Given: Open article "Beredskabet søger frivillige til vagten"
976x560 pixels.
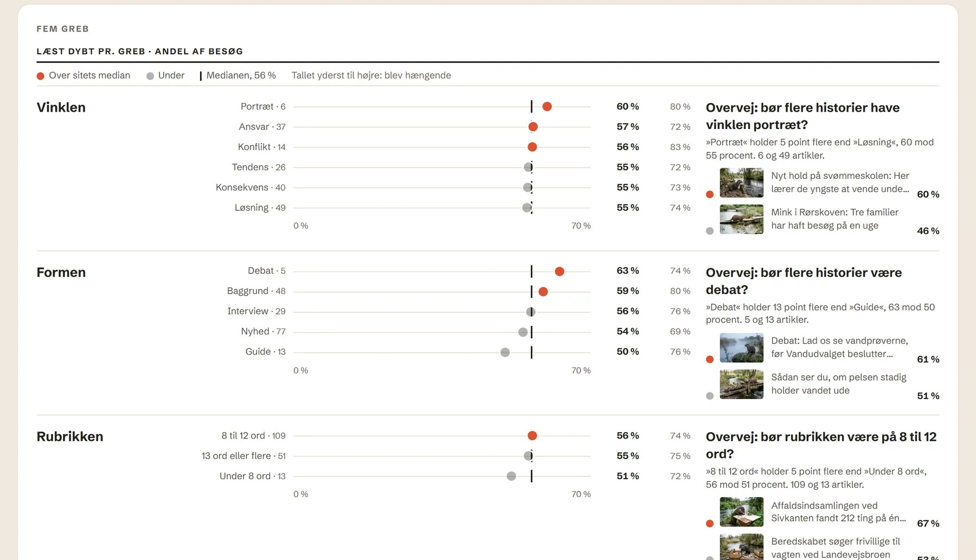Looking at the screenshot, I should point(836,548).
